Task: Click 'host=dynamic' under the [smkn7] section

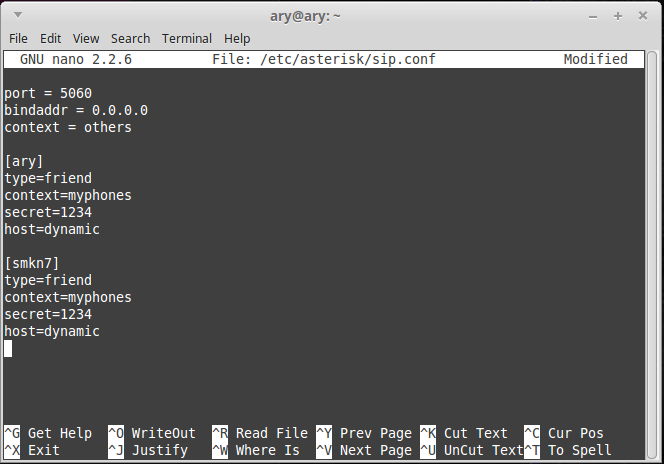Action: click(x=52, y=331)
